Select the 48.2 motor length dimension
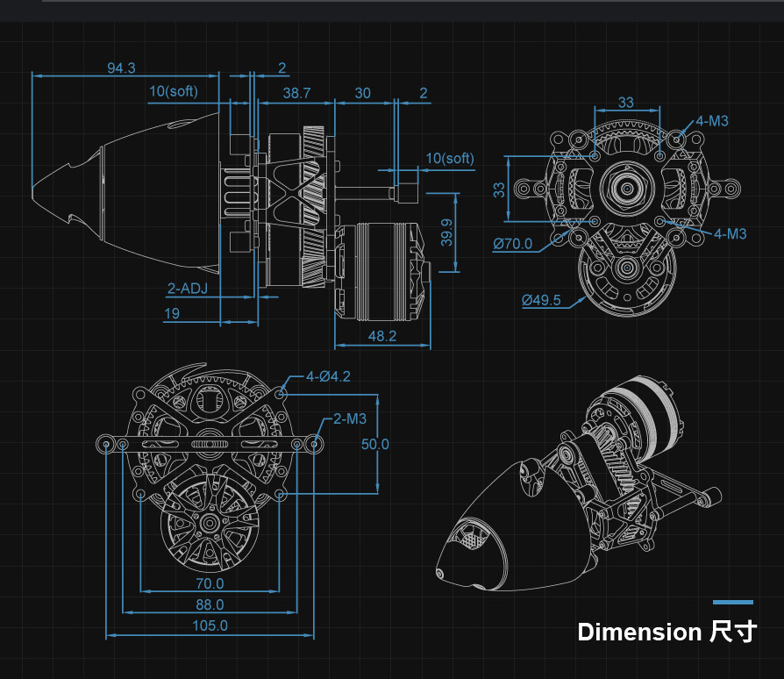The image size is (784, 679). pyautogui.click(x=381, y=335)
